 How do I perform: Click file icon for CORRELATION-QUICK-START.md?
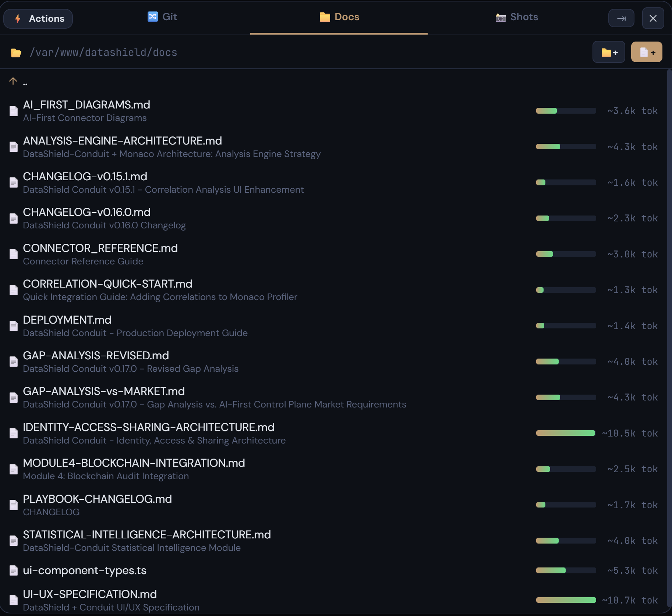click(x=14, y=290)
